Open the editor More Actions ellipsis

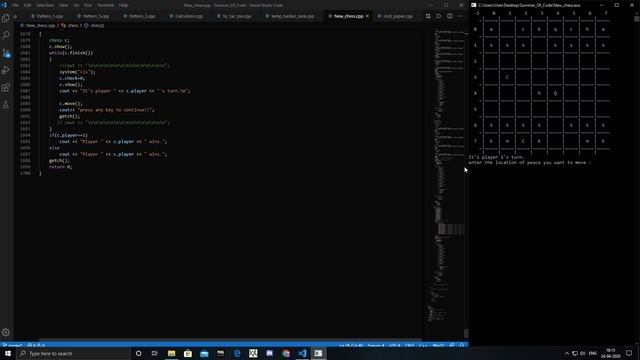(x=460, y=16)
